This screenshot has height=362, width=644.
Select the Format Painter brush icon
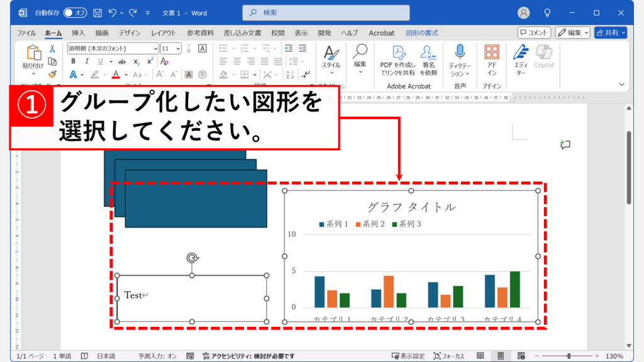pos(52,74)
